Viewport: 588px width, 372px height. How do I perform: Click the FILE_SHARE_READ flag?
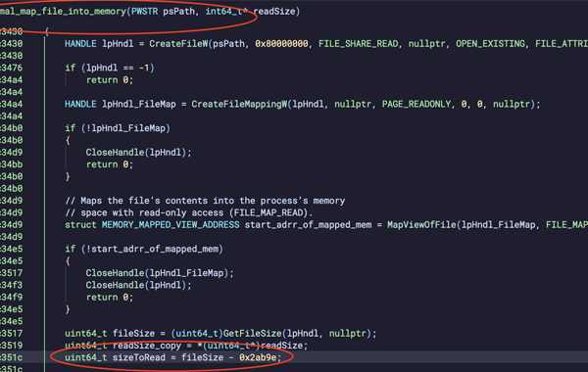[358, 44]
